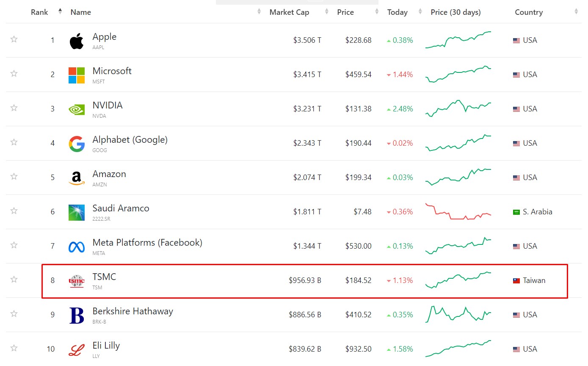588x366 pixels.
Task: Click the Microsoft logo icon
Action: 77,75
